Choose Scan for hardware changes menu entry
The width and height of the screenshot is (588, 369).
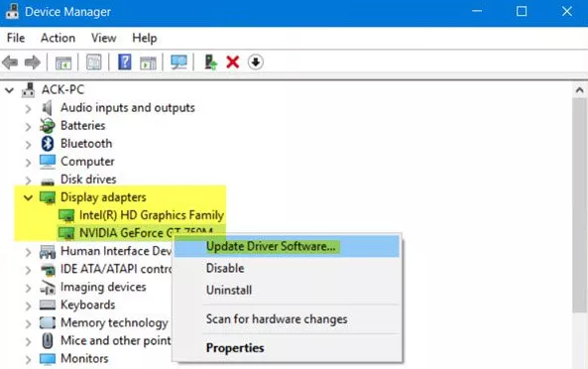point(287,319)
